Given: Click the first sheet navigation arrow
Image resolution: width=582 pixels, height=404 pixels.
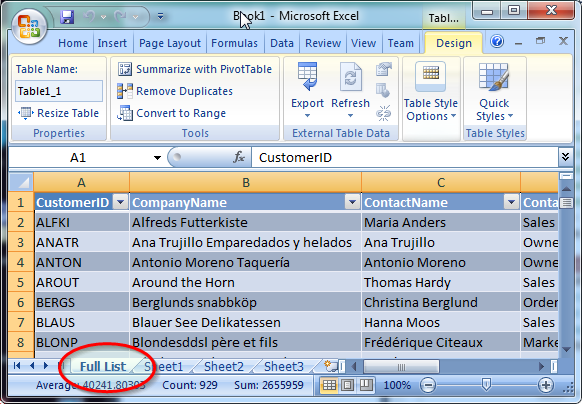Looking at the screenshot, I should (17, 366).
